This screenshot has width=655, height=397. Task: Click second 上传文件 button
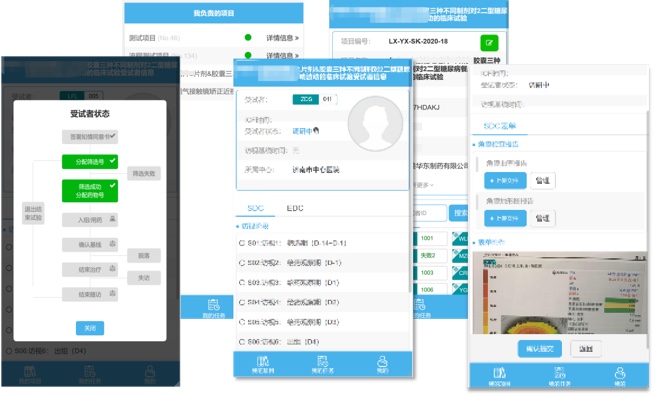pos(505,218)
